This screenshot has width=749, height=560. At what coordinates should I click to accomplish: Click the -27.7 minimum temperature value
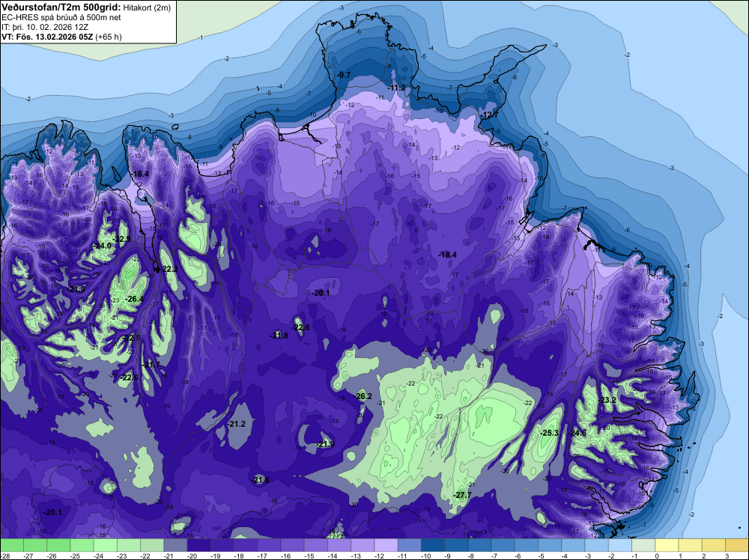tap(462, 495)
